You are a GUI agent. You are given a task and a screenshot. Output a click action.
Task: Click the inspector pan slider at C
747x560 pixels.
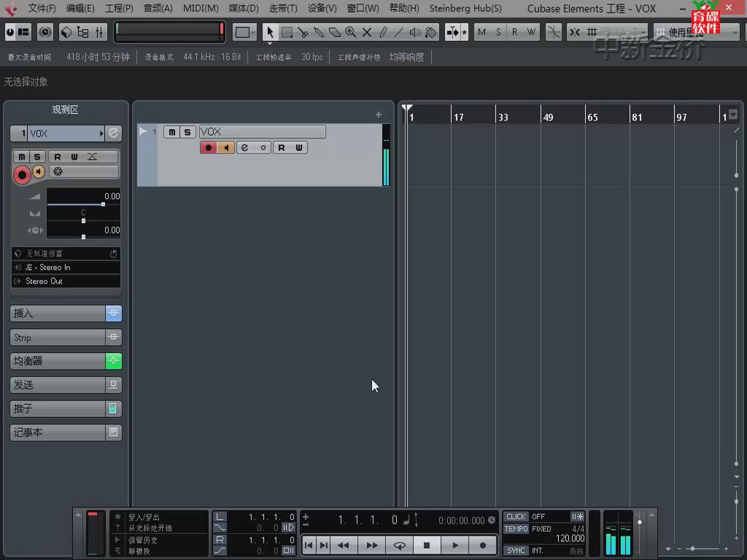[83, 221]
